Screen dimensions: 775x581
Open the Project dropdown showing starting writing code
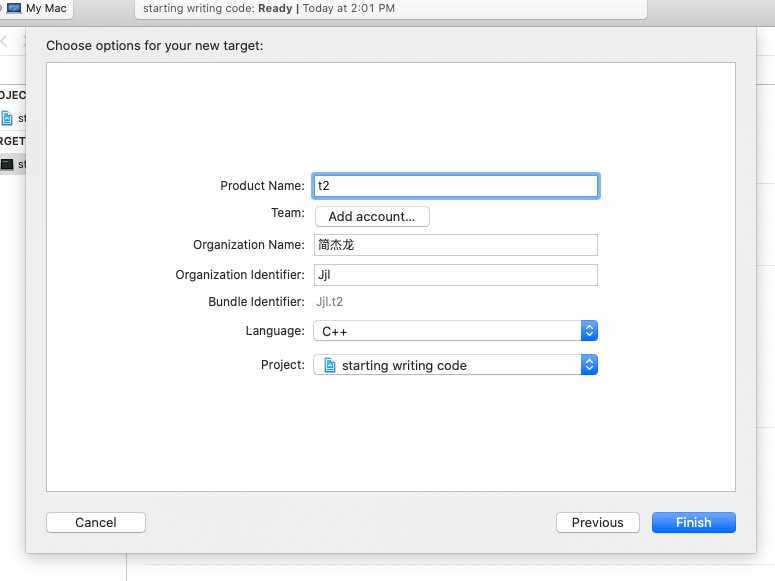click(x=455, y=365)
